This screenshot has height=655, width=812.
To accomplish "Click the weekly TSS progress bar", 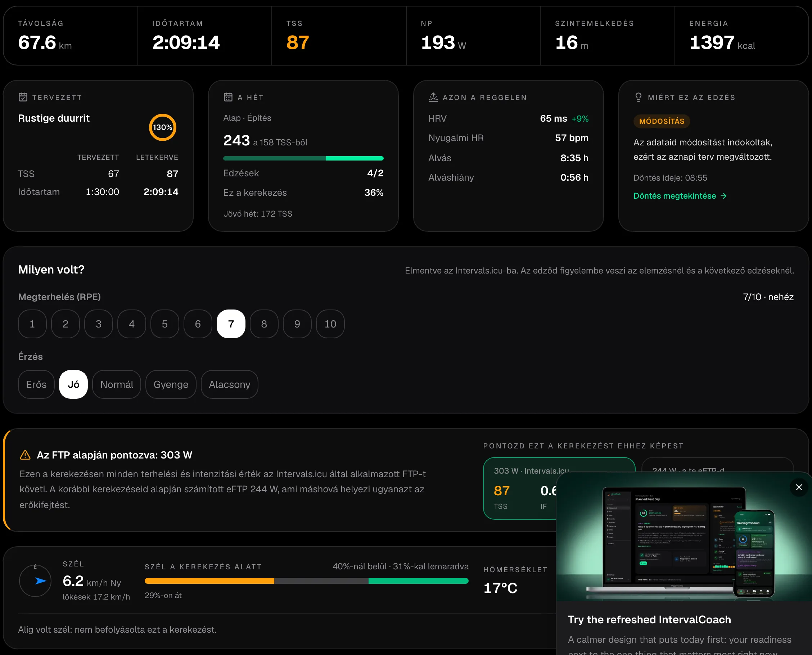I will tap(303, 158).
